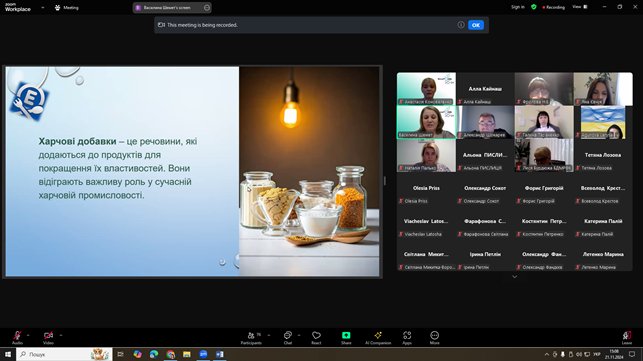The image size is (643, 361).
Task: Select Альона ПИСЛИЦЯ participant tile
Action: pyautogui.click(x=485, y=155)
